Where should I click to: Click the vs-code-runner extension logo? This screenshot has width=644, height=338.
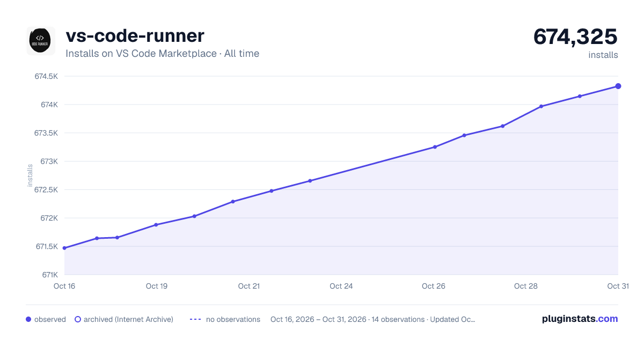[x=41, y=41]
